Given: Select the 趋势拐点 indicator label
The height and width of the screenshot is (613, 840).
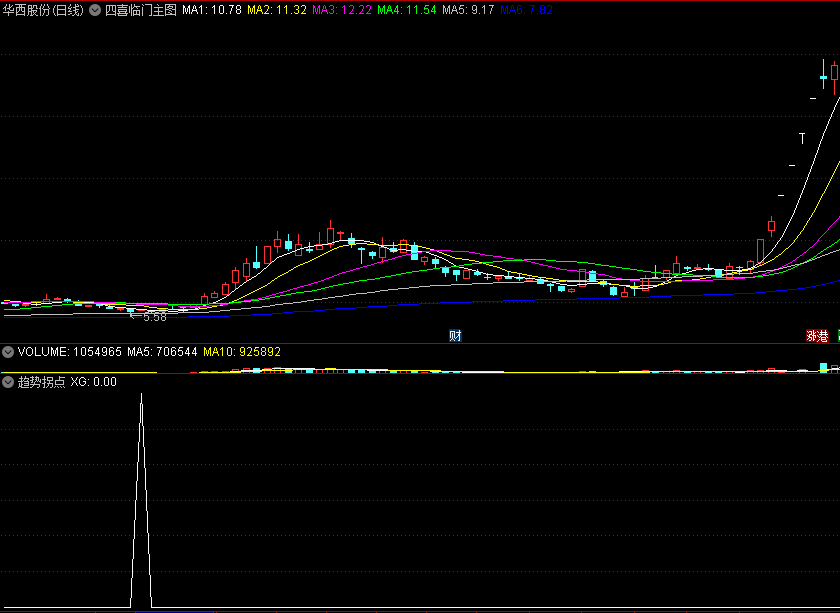Looking at the screenshot, I should click(41, 382).
